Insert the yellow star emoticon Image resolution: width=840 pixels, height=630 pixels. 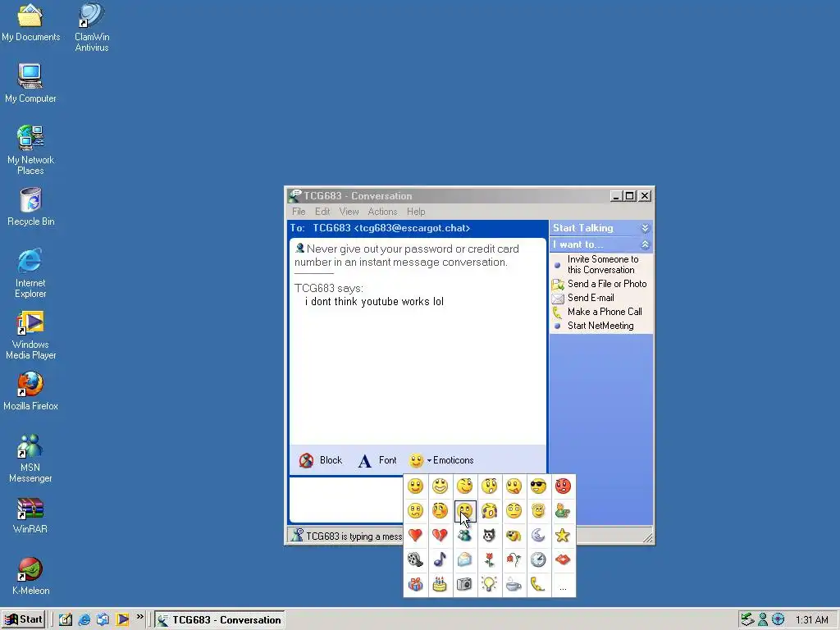point(563,535)
